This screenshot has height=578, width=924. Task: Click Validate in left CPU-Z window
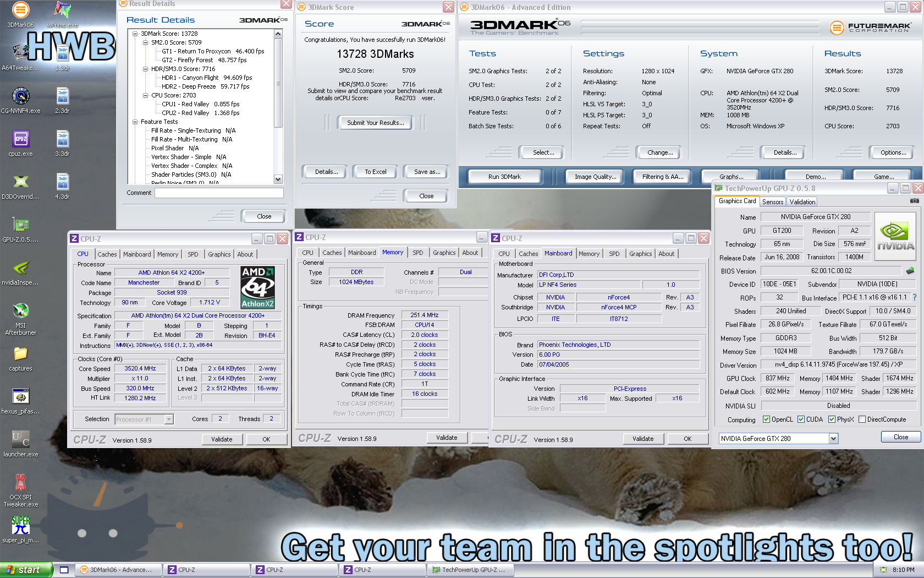222,439
